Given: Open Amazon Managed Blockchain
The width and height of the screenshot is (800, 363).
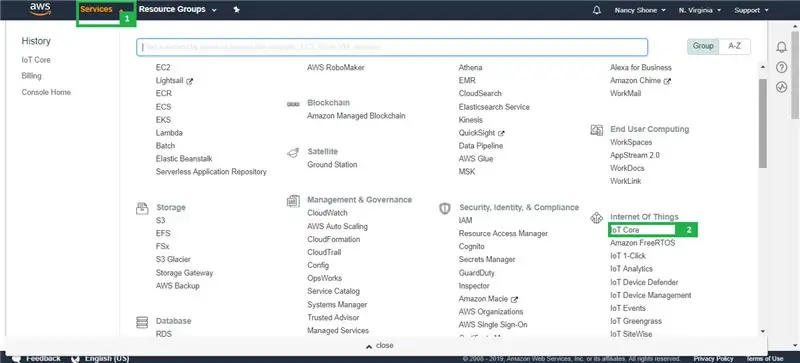Looking at the screenshot, I should (356, 116).
